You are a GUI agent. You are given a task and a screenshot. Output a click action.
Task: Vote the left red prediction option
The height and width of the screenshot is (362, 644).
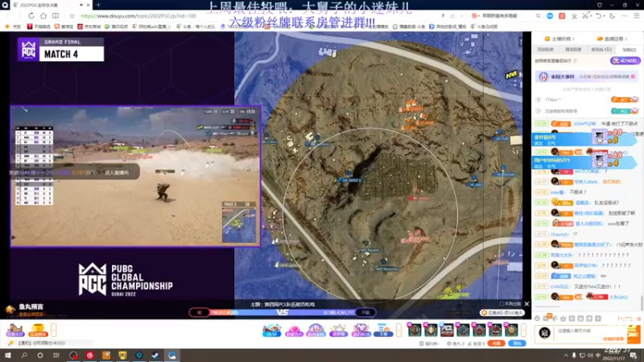click(199, 312)
